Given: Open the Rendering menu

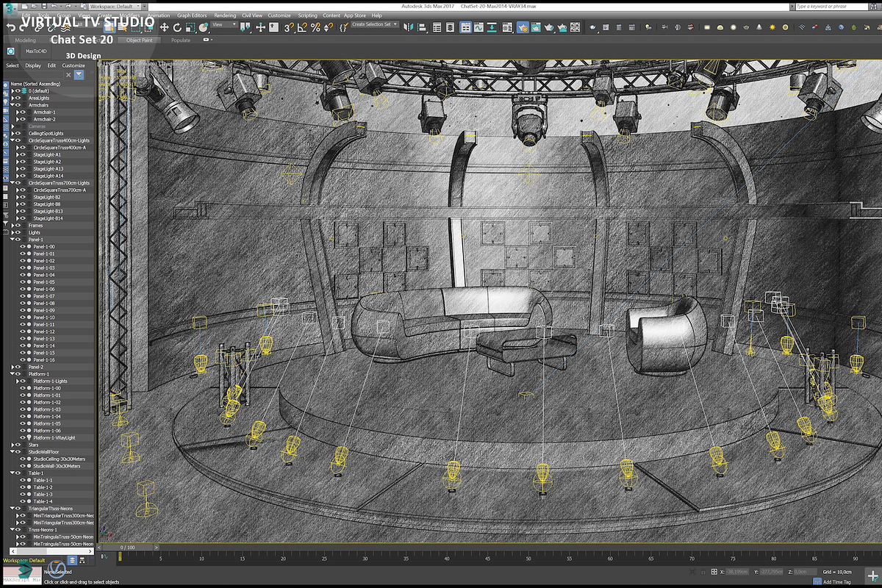Looking at the screenshot, I should pos(225,15).
